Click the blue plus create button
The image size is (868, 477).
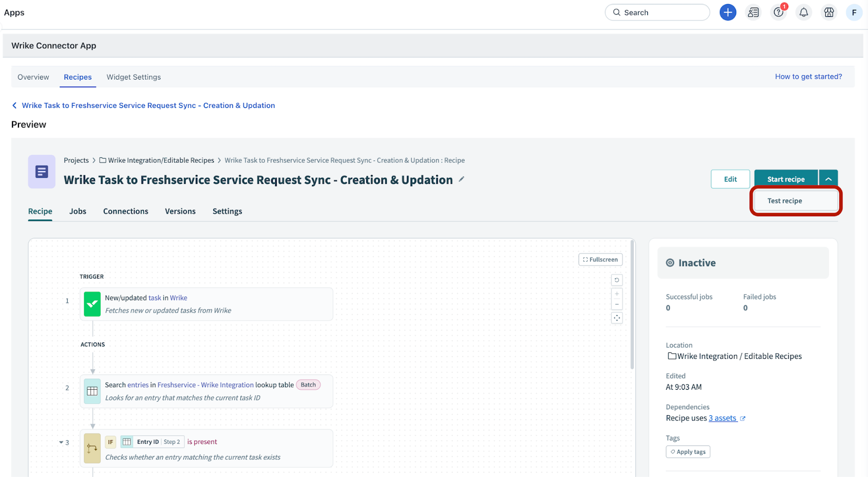point(727,12)
